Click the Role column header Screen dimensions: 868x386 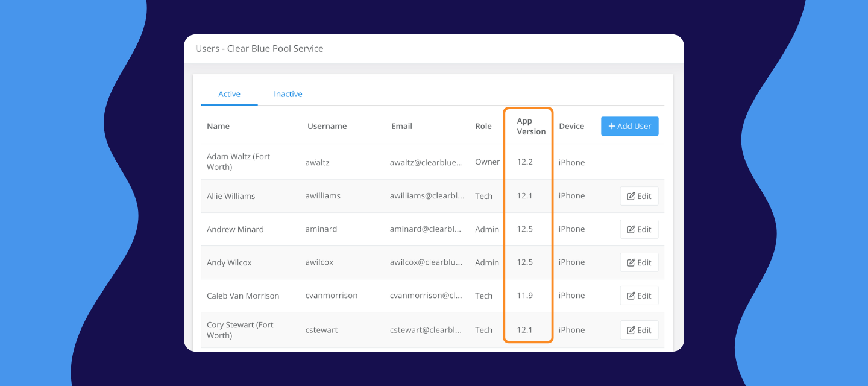coord(483,126)
